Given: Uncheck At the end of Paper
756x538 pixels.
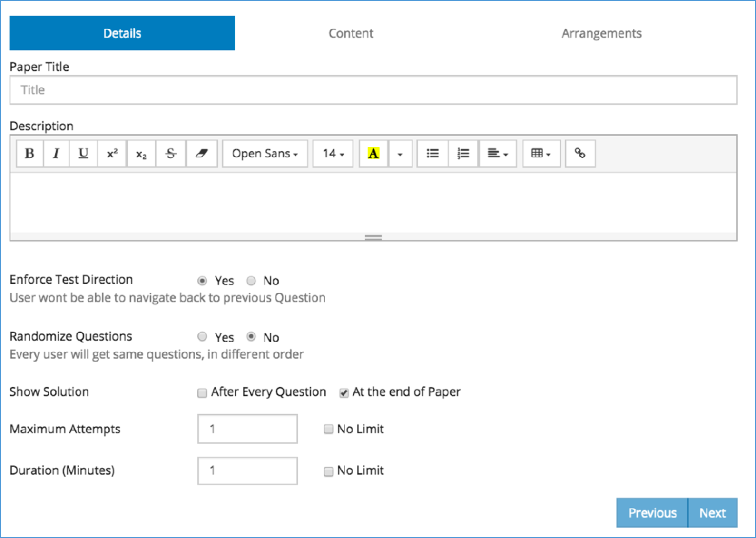Looking at the screenshot, I should tap(344, 392).
